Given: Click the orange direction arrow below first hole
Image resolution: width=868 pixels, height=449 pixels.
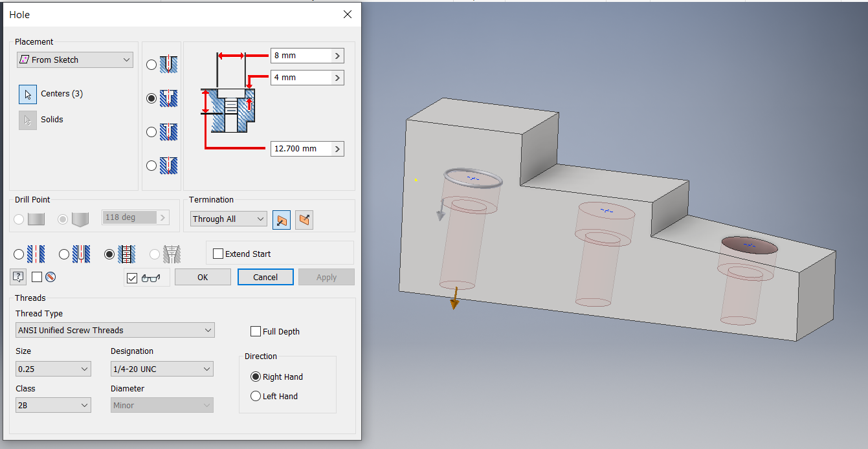Looking at the screenshot, I should tap(455, 298).
